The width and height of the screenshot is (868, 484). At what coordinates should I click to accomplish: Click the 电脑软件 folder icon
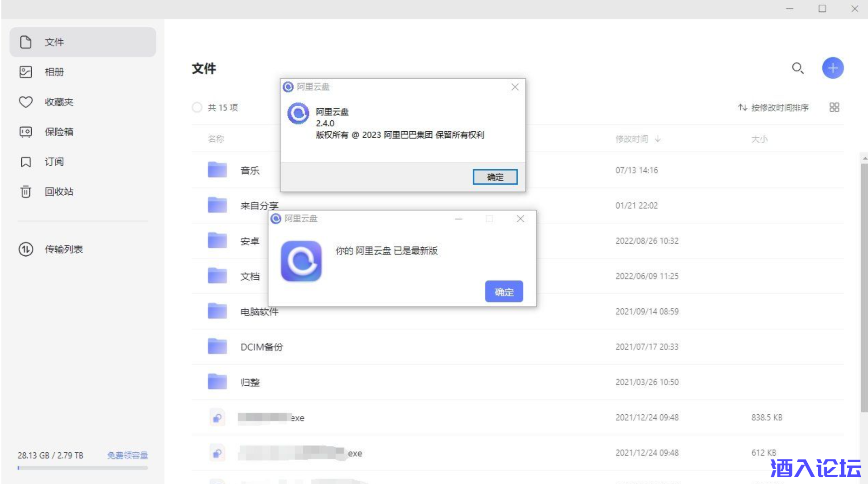pos(217,311)
